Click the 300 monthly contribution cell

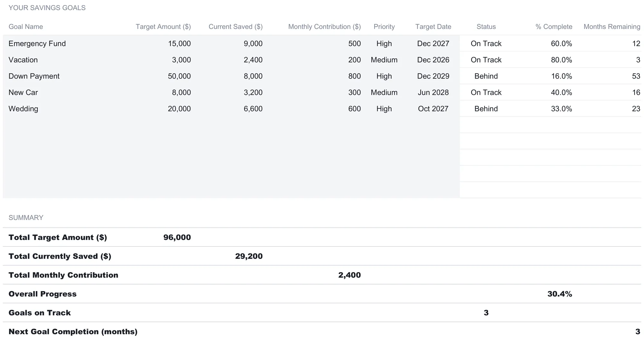pyautogui.click(x=355, y=93)
